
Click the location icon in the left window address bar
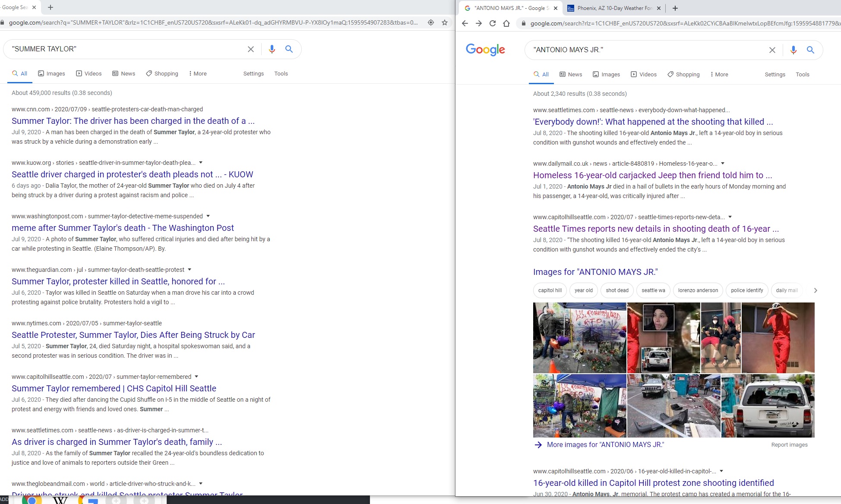[x=431, y=22]
